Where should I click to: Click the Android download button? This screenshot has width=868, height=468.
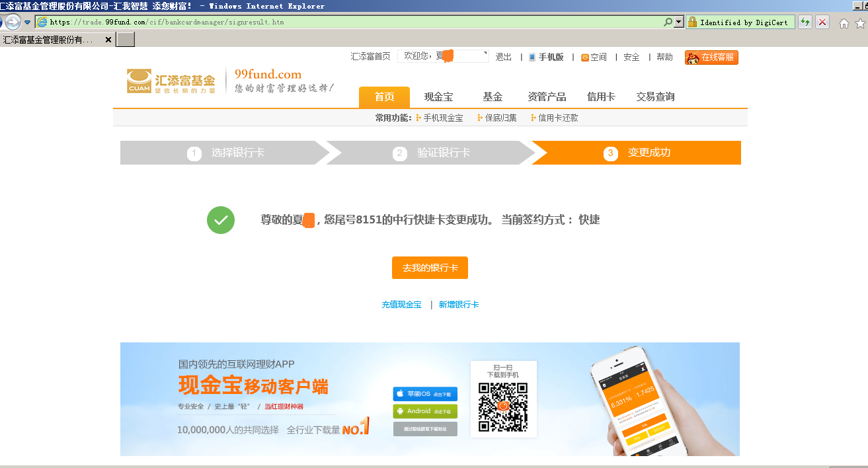click(425, 411)
